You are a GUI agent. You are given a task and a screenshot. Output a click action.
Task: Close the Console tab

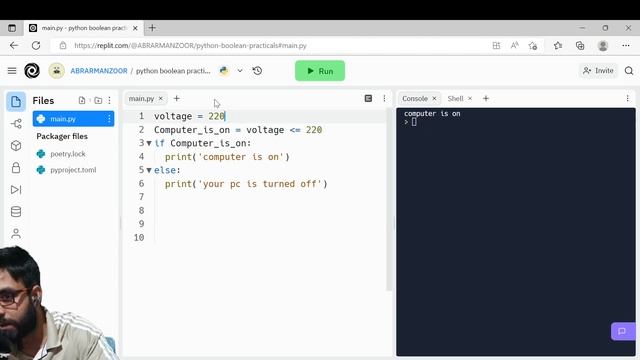point(434,98)
